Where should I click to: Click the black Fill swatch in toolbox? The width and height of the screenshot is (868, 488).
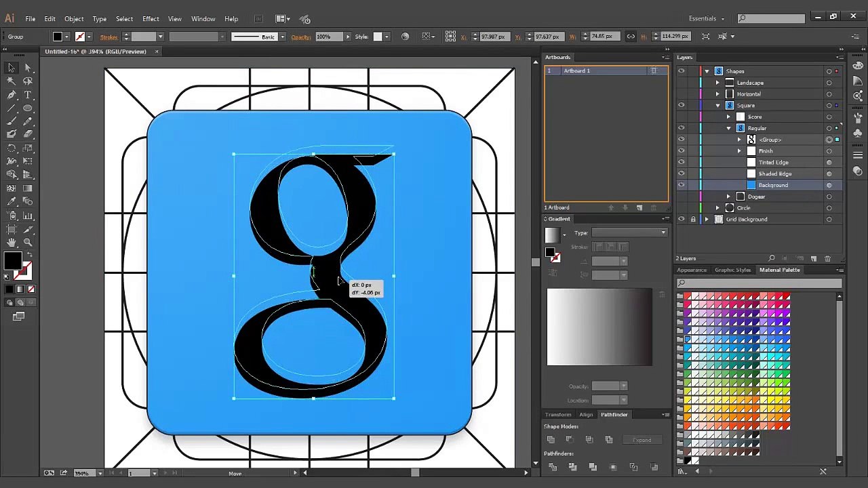tap(13, 261)
